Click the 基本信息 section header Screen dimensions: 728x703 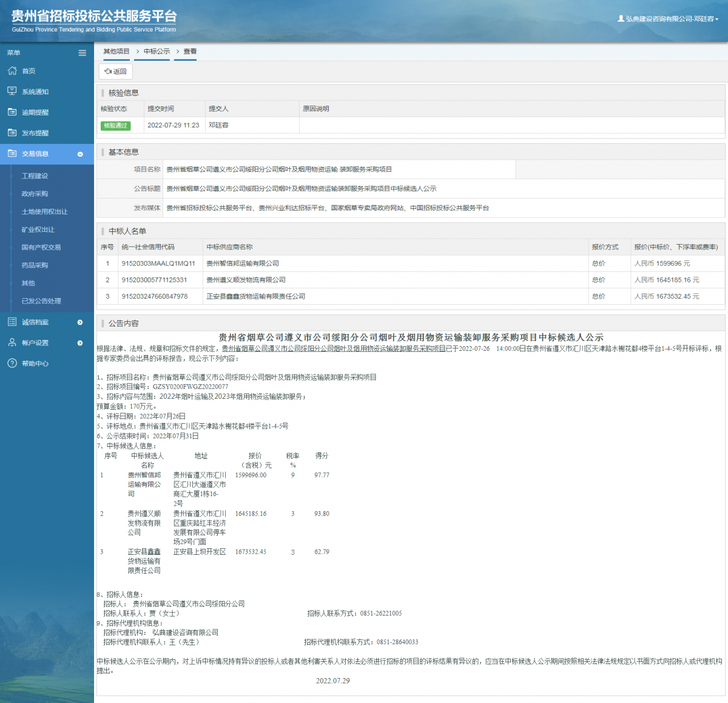point(123,152)
